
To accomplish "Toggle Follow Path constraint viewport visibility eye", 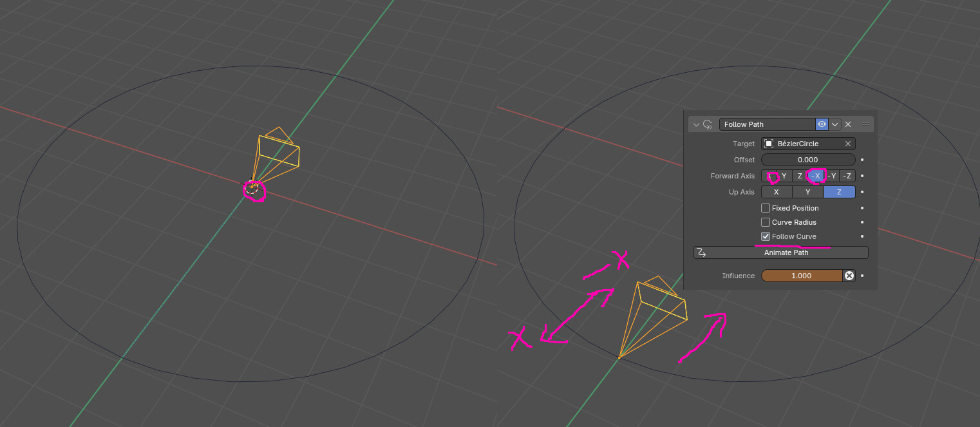I will coord(822,124).
